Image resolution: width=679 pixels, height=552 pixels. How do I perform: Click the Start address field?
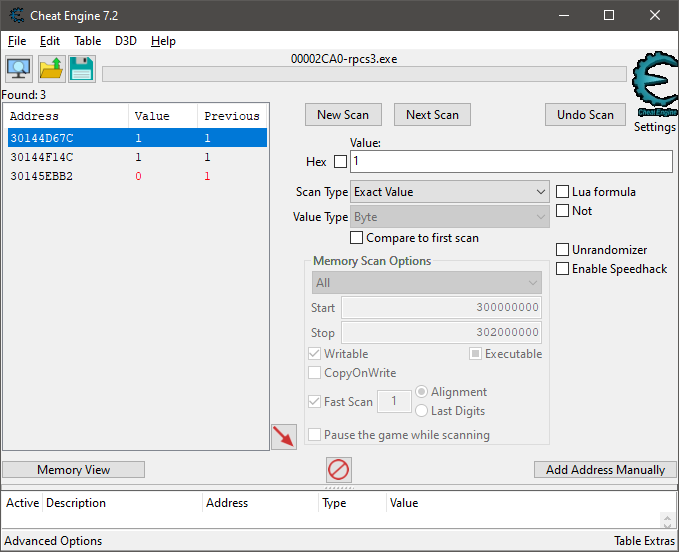[x=441, y=307]
